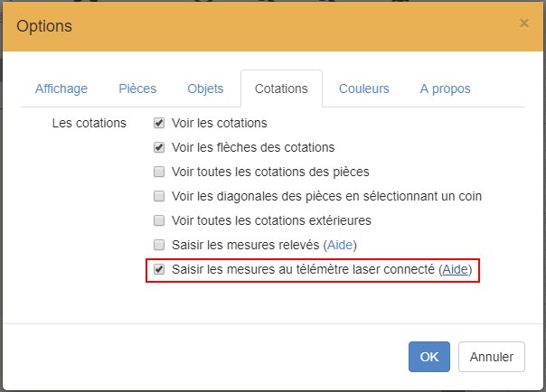The width and height of the screenshot is (546, 392).
Task: Click the Les cotations section label
Action: [89, 123]
